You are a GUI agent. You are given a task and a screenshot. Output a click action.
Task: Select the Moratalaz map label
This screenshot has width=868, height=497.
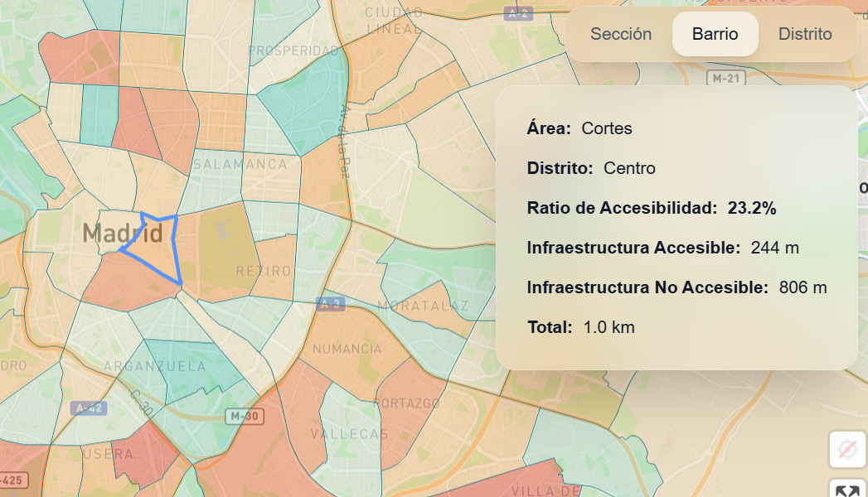[423, 306]
